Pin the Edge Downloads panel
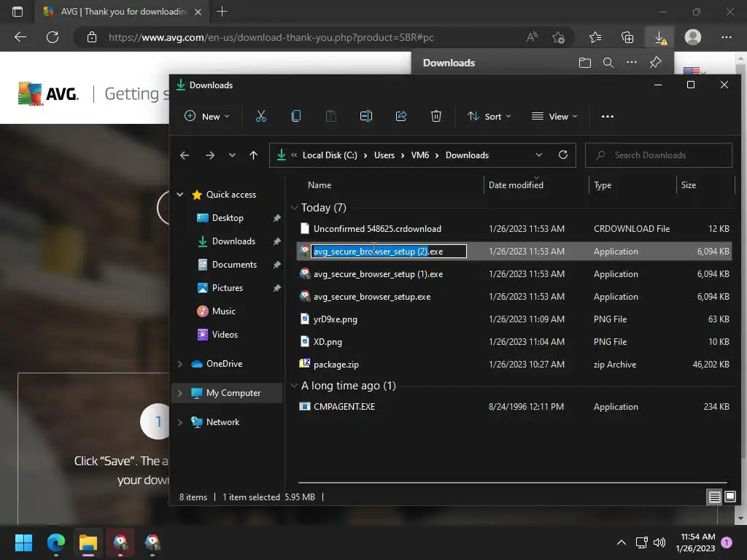This screenshot has width=747, height=560. (x=656, y=63)
